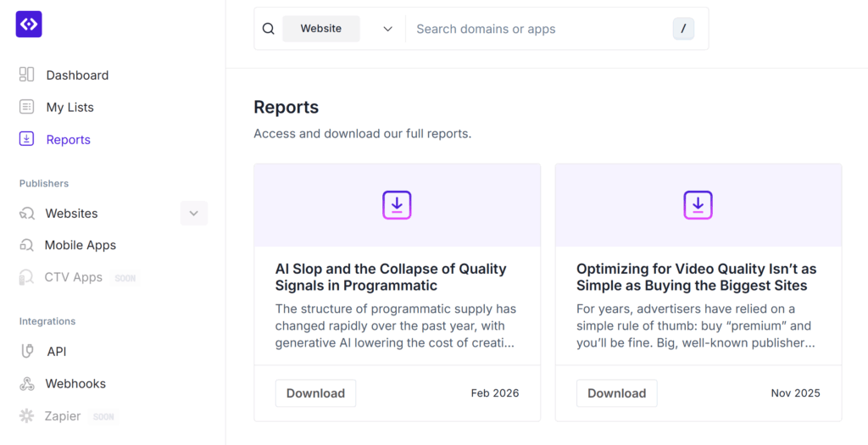The width and height of the screenshot is (868, 445).
Task: Download the Optimizing for Video Quality report
Action: coord(617,393)
